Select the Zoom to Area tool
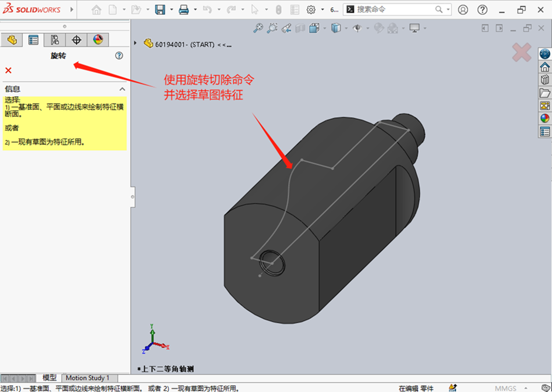 (x=272, y=28)
